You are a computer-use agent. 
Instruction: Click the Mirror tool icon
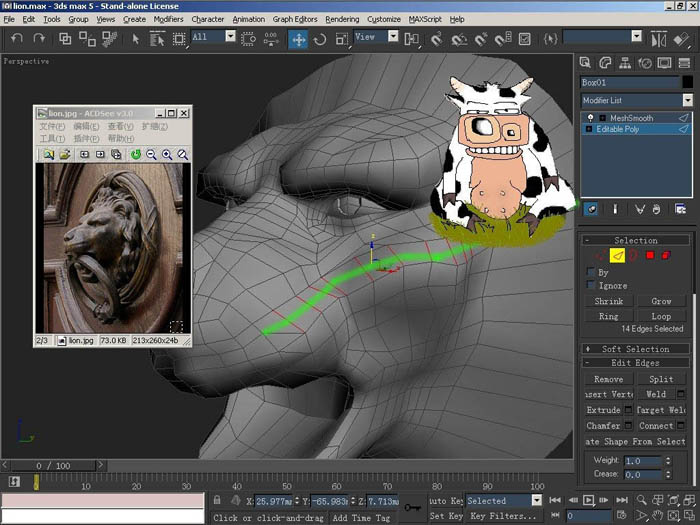(x=659, y=39)
